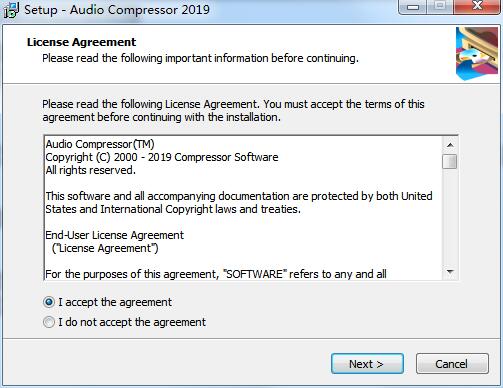Click the 'I do not accept the agreement' label text
Image resolution: width=503 pixels, height=388 pixels.
pyautogui.click(x=132, y=322)
